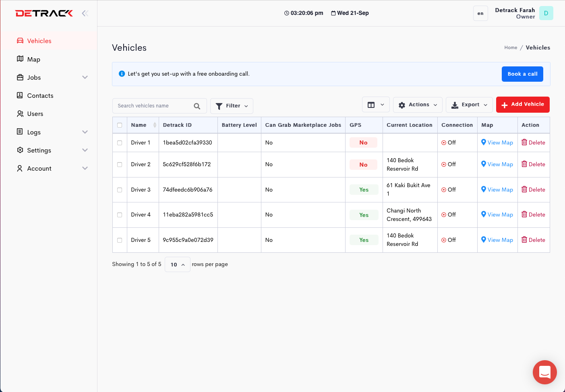Click the search magnifier icon
Viewport: 565px width, 392px height.
point(197,106)
